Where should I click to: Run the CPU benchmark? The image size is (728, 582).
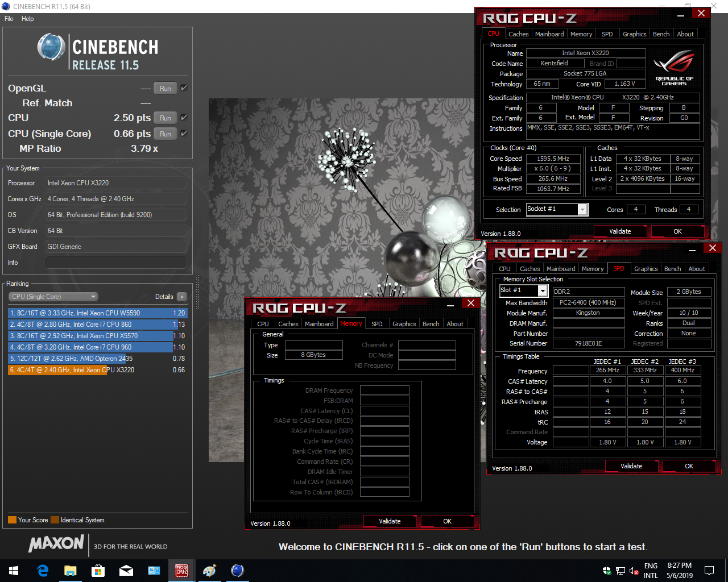pyautogui.click(x=166, y=118)
